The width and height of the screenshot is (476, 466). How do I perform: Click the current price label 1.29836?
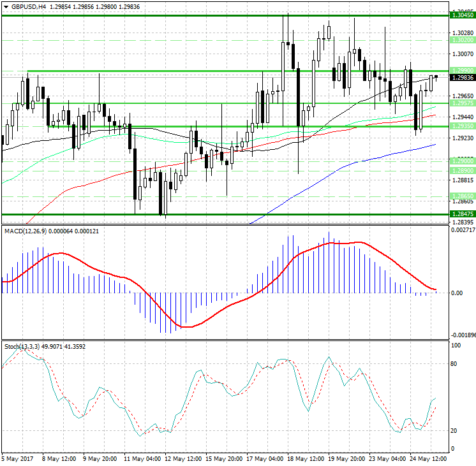(x=461, y=77)
